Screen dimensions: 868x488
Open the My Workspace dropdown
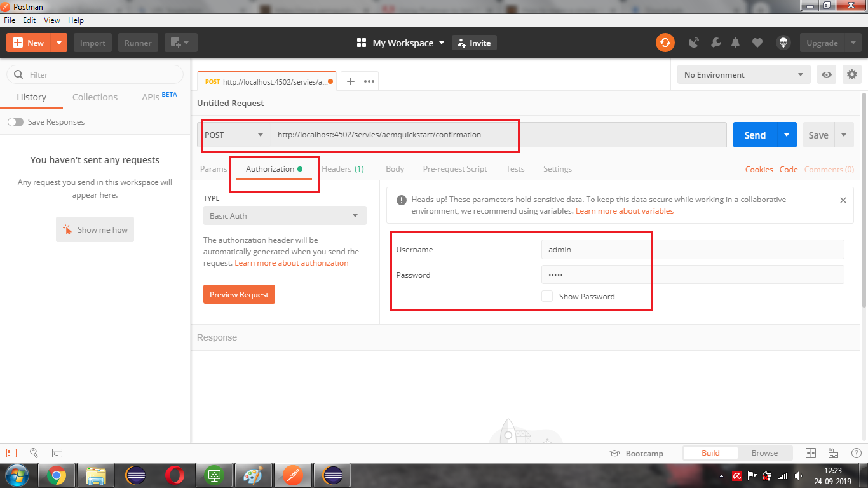click(x=400, y=43)
